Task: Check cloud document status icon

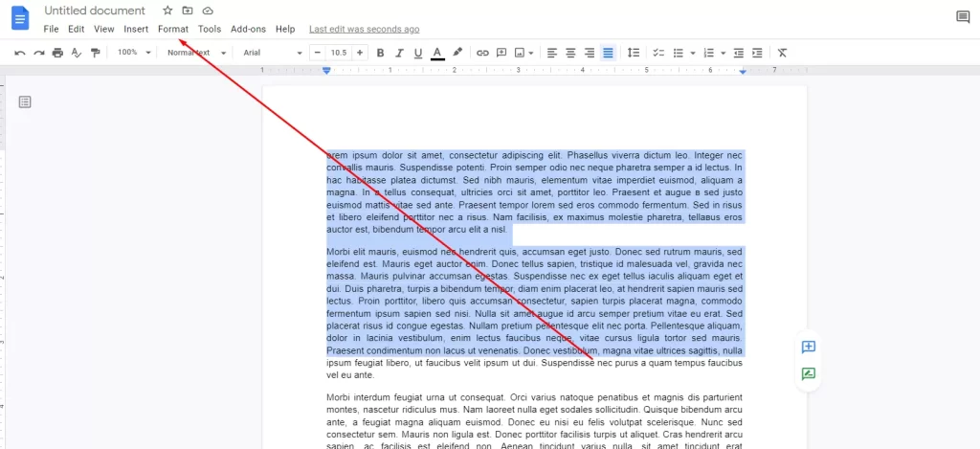Action: click(208, 11)
